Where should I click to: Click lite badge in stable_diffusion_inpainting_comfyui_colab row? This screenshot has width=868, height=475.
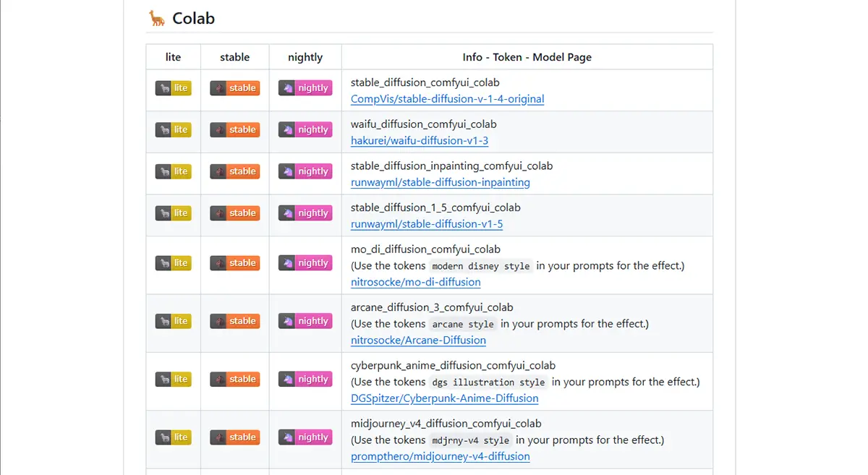pyautogui.click(x=174, y=171)
